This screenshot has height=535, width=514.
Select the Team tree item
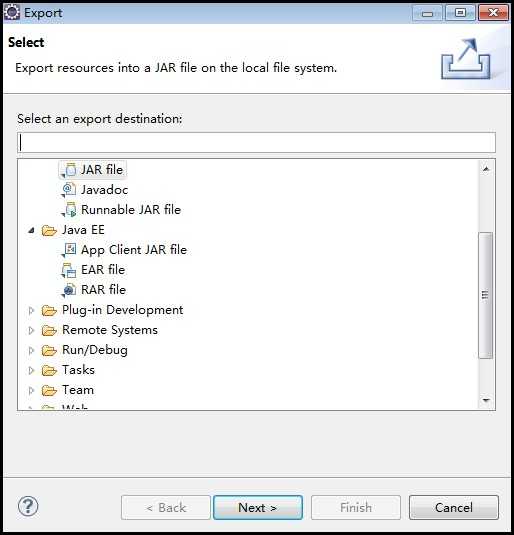78,390
